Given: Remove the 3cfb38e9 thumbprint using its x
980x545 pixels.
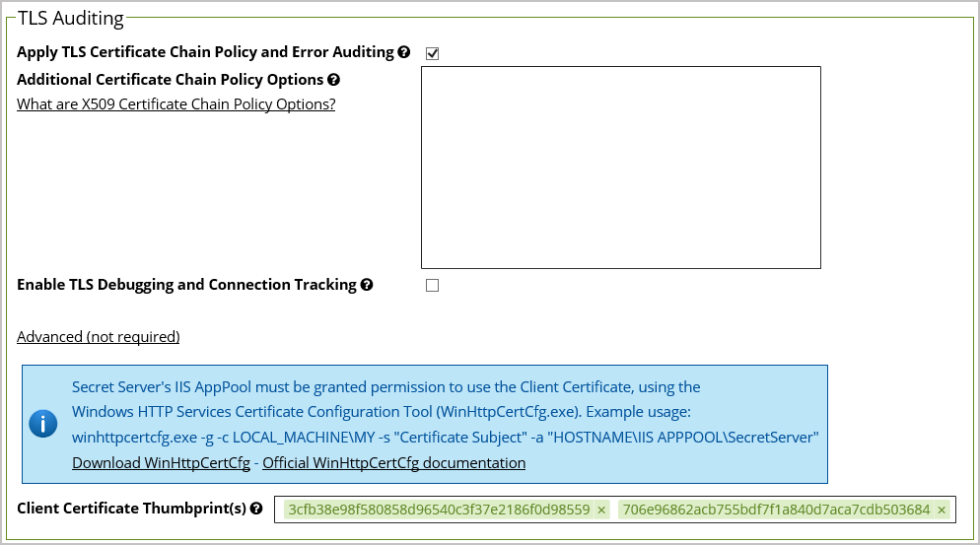Looking at the screenshot, I should (601, 511).
